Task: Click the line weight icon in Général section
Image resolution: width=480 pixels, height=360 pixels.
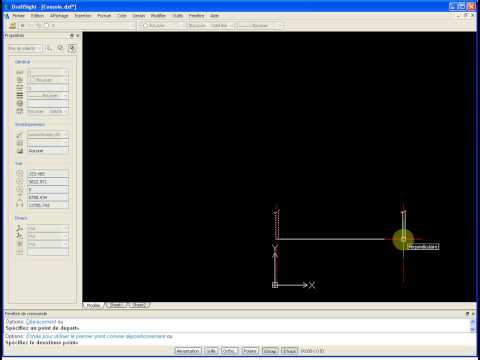Action: point(20,96)
